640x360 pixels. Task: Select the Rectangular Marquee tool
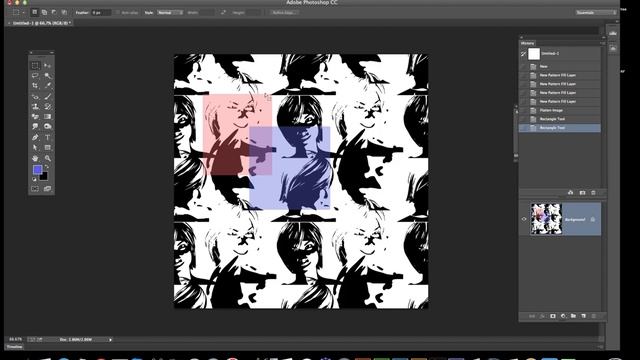36,65
